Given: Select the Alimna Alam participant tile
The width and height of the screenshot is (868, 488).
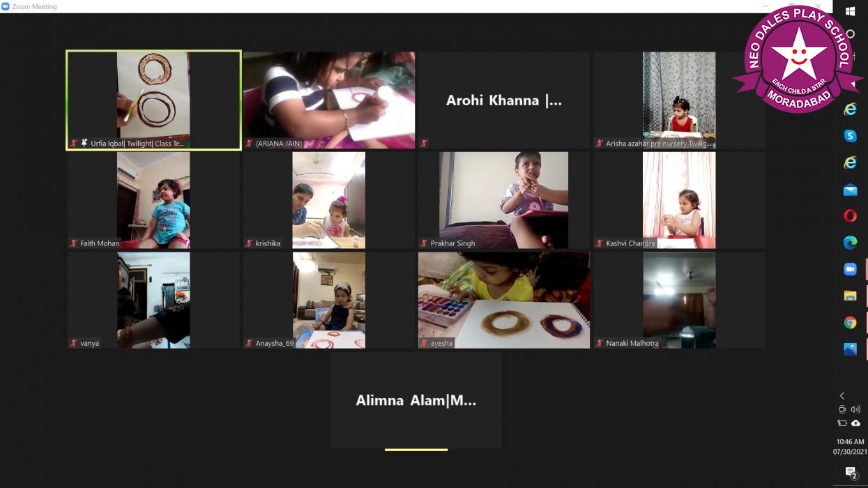Looking at the screenshot, I should pyautogui.click(x=416, y=400).
